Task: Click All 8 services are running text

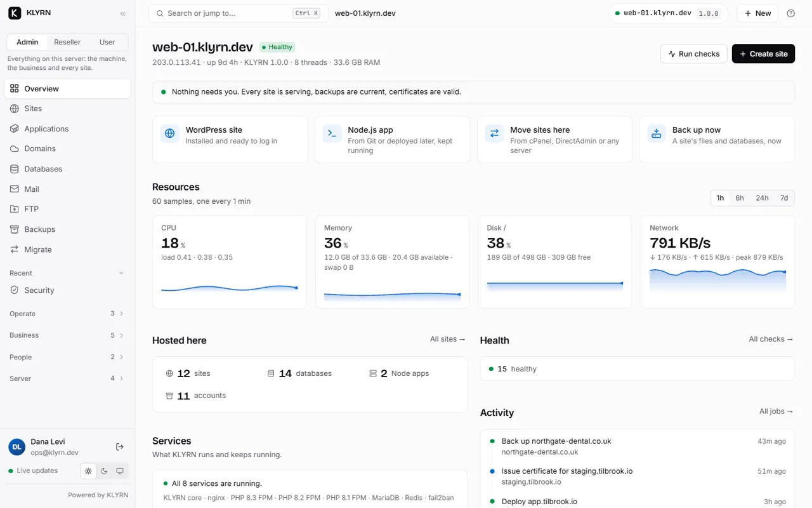Action: point(217,484)
